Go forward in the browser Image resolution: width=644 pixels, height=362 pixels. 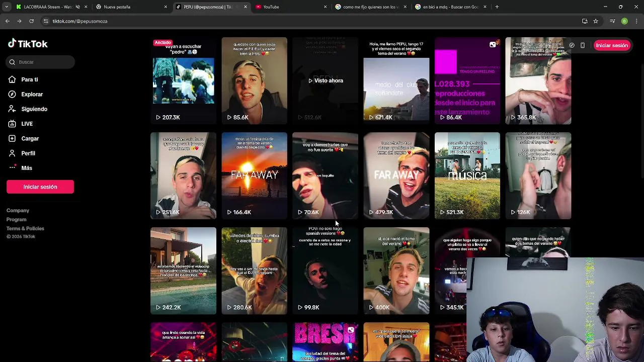click(x=19, y=21)
